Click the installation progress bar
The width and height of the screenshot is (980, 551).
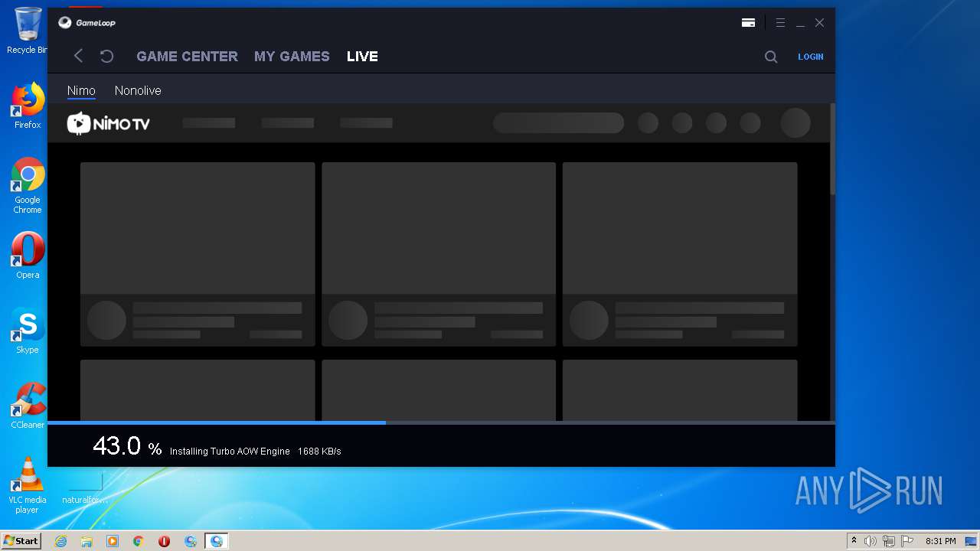click(441, 422)
